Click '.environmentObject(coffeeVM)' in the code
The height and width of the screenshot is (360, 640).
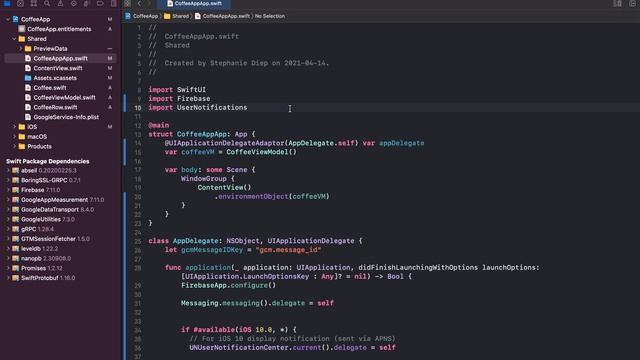[272, 197]
